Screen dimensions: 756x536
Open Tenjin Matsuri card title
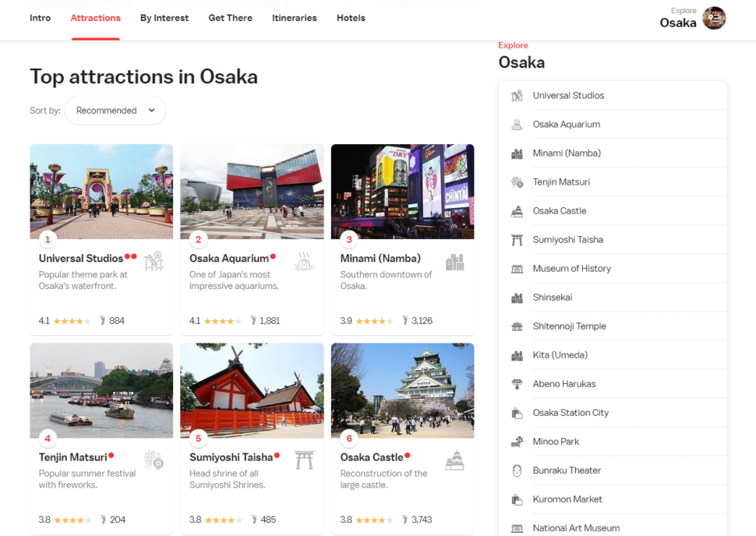72,457
